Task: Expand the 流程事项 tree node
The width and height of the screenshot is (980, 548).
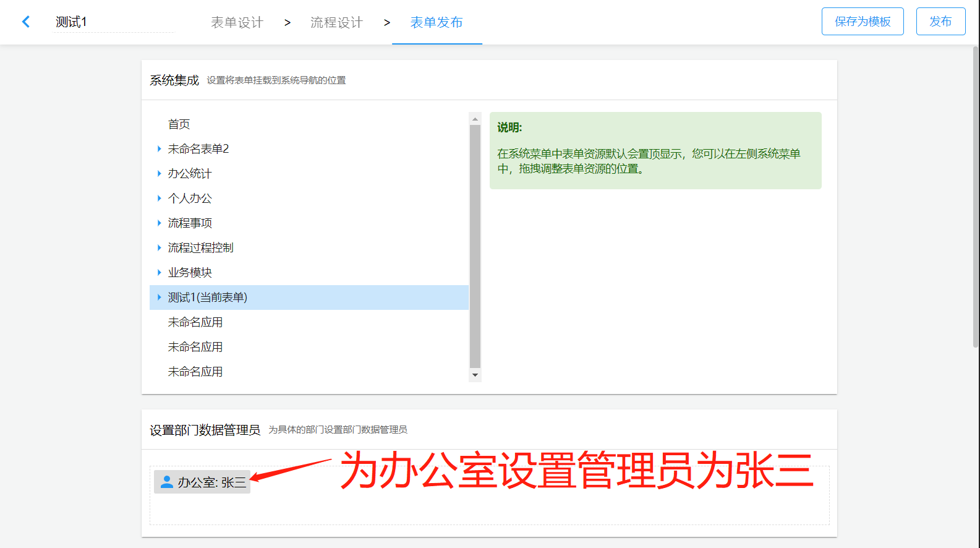Action: tap(159, 223)
